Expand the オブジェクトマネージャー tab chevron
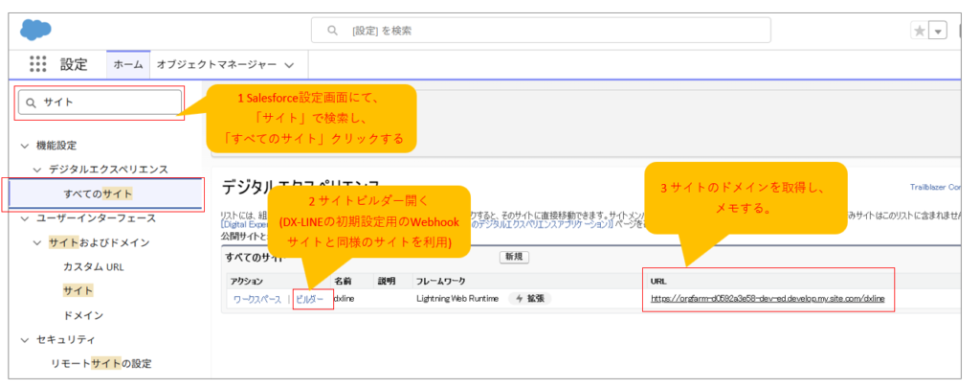Image resolution: width=980 pixels, height=388 pixels. point(289,64)
